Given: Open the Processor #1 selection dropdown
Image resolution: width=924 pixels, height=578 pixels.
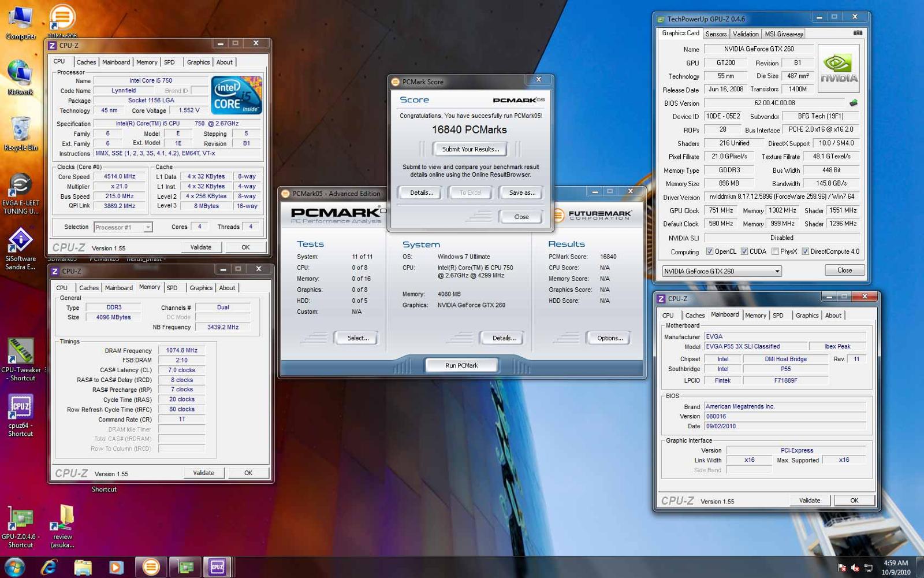Looking at the screenshot, I should [x=123, y=227].
